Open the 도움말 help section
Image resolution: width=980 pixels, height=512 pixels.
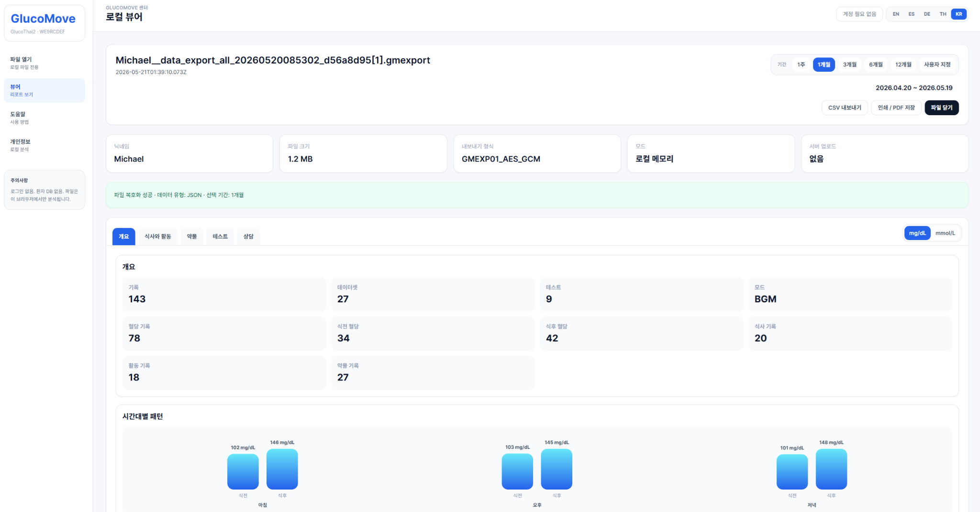pos(44,118)
